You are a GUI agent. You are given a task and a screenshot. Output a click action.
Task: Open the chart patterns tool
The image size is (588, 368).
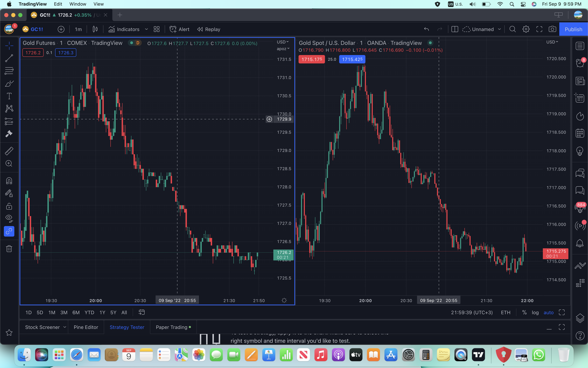click(9, 108)
